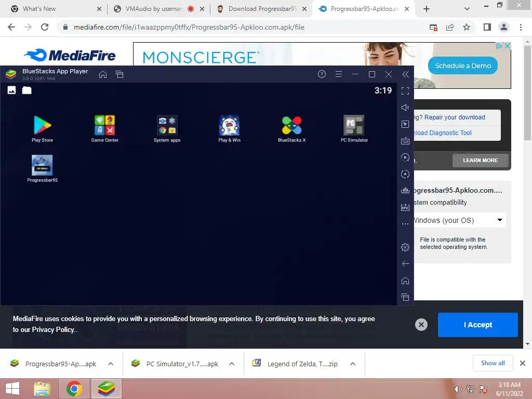This screenshot has width=532, height=399.
Task: Open a new Chrome tab
Action: (427, 9)
